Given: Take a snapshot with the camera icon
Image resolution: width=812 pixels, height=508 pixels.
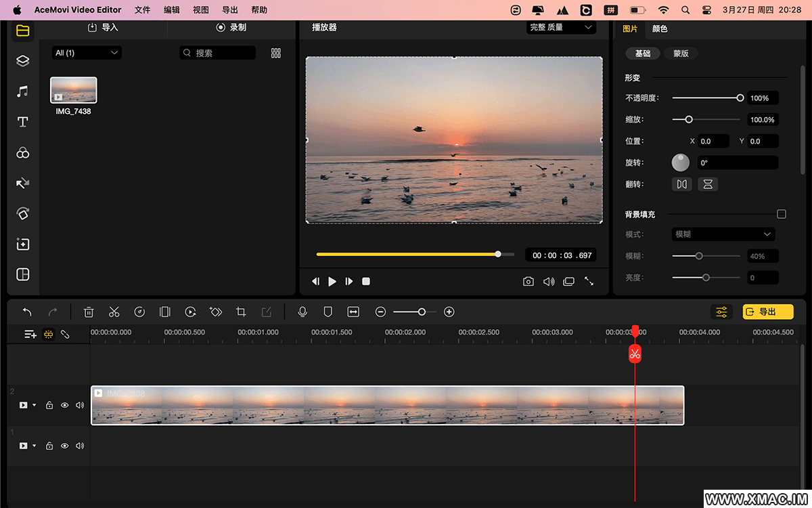Looking at the screenshot, I should pos(528,281).
